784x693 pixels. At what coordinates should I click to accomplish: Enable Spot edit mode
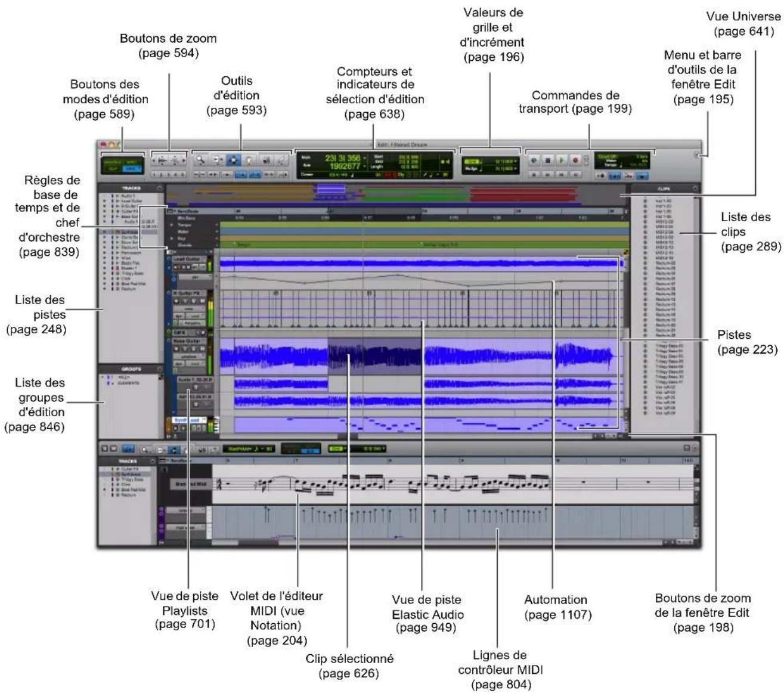click(x=132, y=162)
